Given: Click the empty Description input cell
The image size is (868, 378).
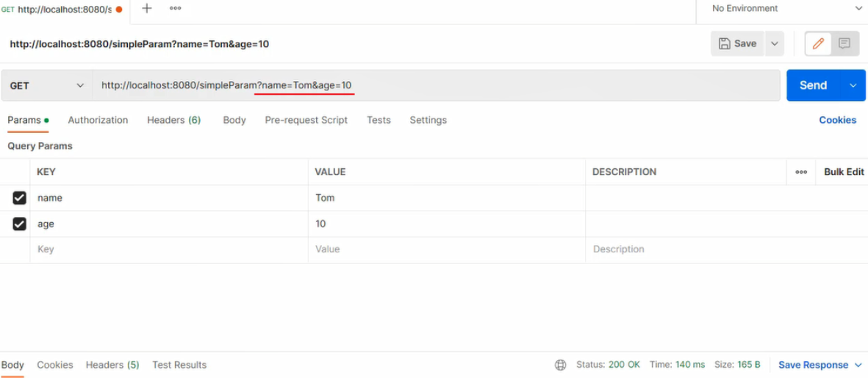Looking at the screenshot, I should tap(726, 249).
